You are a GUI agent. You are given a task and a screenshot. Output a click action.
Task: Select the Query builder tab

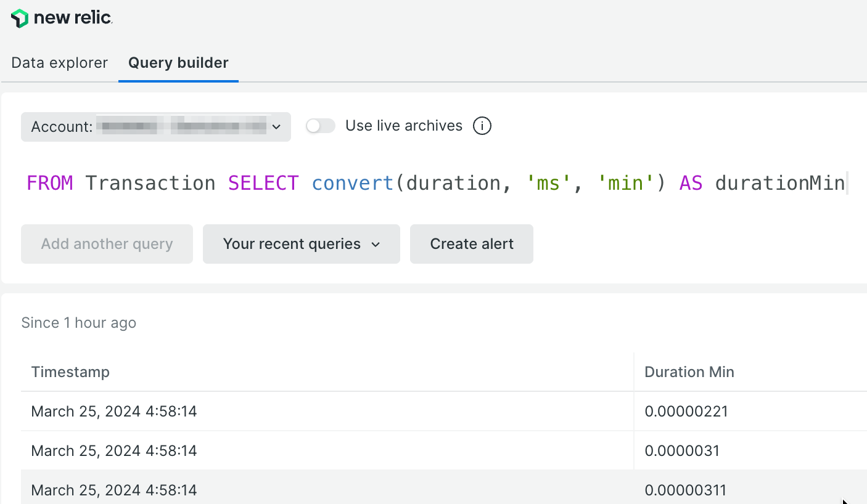178,63
